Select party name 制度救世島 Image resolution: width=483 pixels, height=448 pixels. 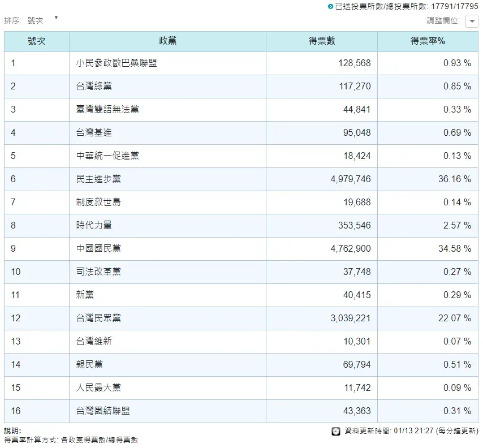98,202
